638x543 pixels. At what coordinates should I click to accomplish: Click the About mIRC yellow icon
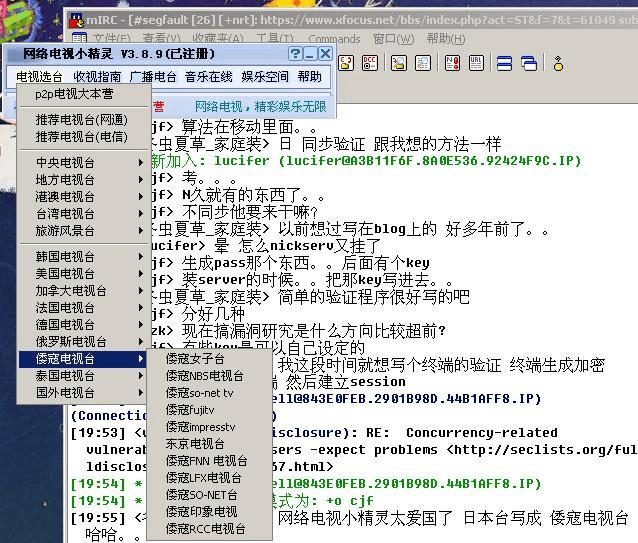[x=558, y=63]
